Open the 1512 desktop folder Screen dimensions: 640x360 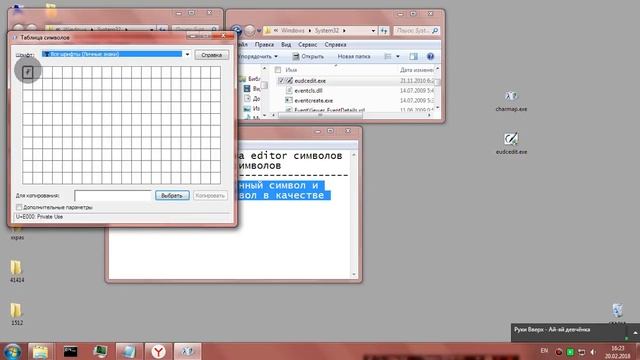(x=16, y=314)
